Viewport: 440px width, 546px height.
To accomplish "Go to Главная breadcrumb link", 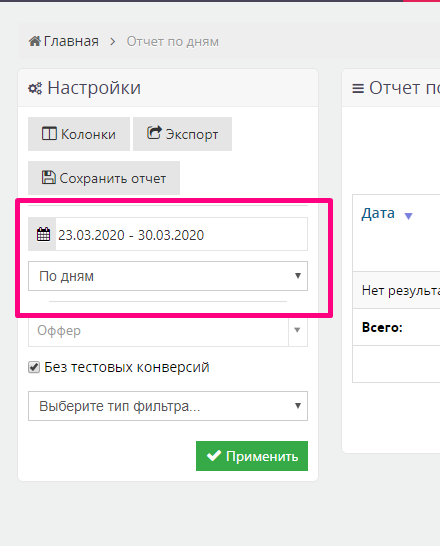I will pyautogui.click(x=71, y=41).
